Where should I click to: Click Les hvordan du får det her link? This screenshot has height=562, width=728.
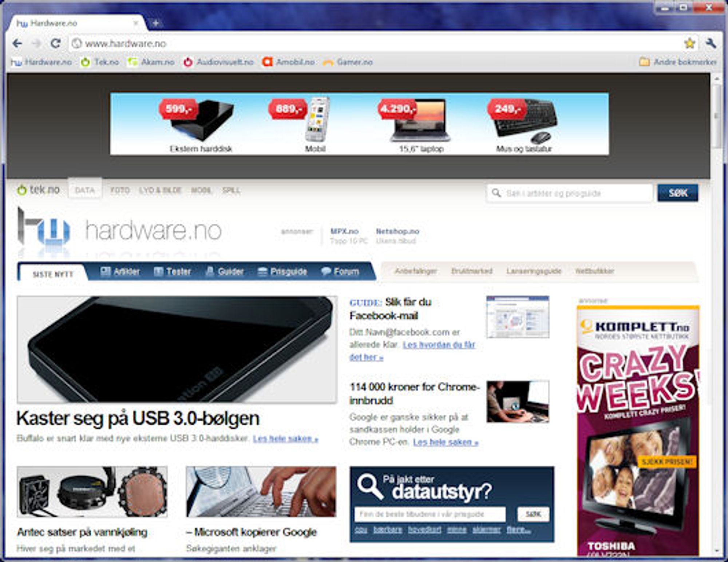(x=412, y=351)
